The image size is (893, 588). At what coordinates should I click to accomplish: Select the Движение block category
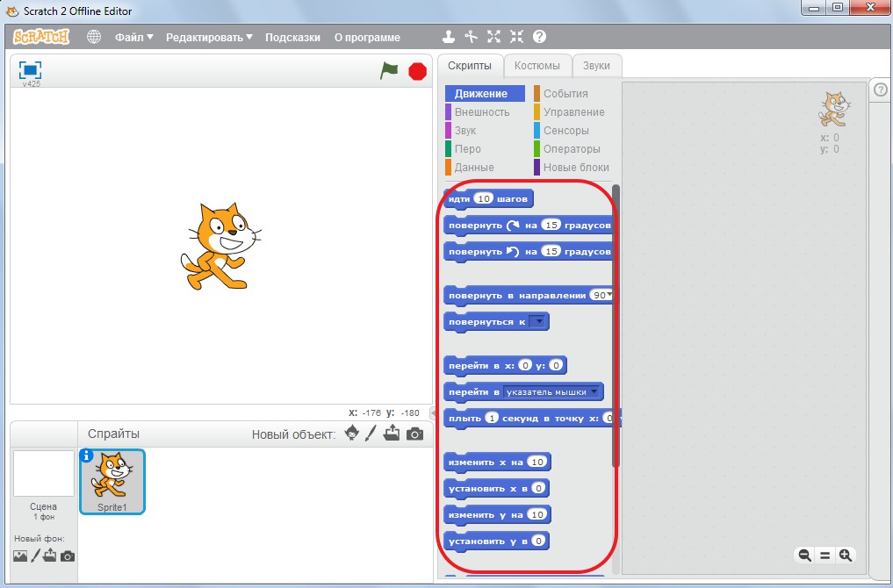pyautogui.click(x=485, y=93)
